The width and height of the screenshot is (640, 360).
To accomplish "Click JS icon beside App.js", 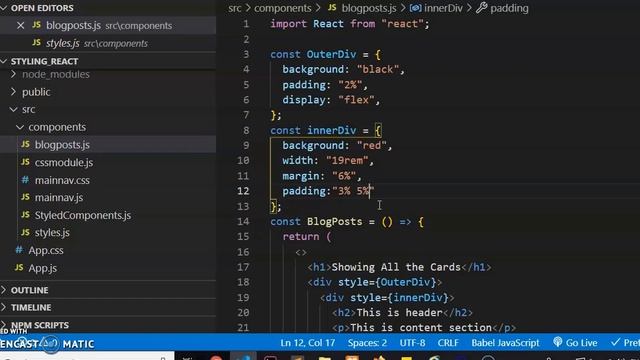I will 19,268.
